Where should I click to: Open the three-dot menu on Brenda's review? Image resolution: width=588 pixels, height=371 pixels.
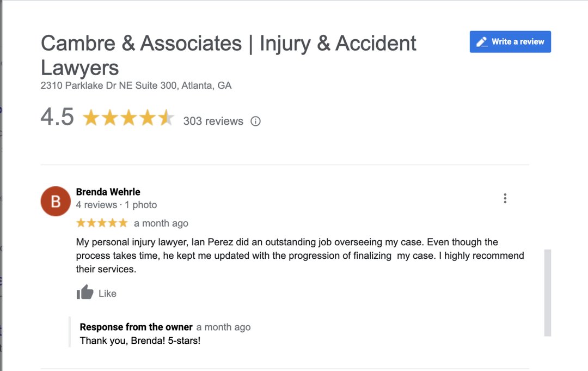[505, 198]
